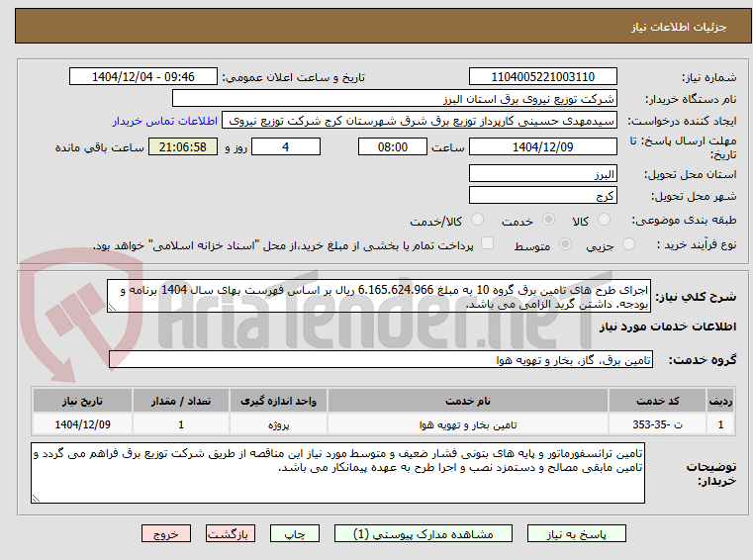
Task: Click the شرح کلی نیاز description textarea
Action: [379, 297]
